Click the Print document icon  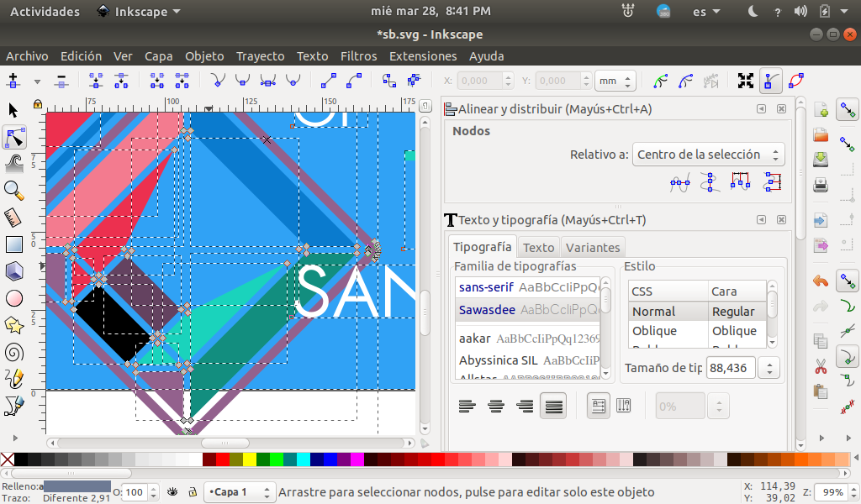coord(821,183)
